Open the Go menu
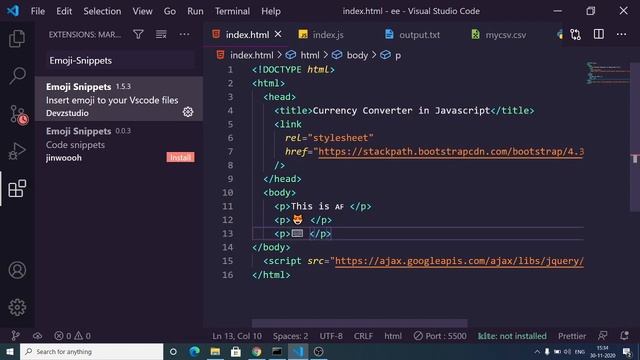Viewport: 640px width, 360px height. (x=170, y=11)
